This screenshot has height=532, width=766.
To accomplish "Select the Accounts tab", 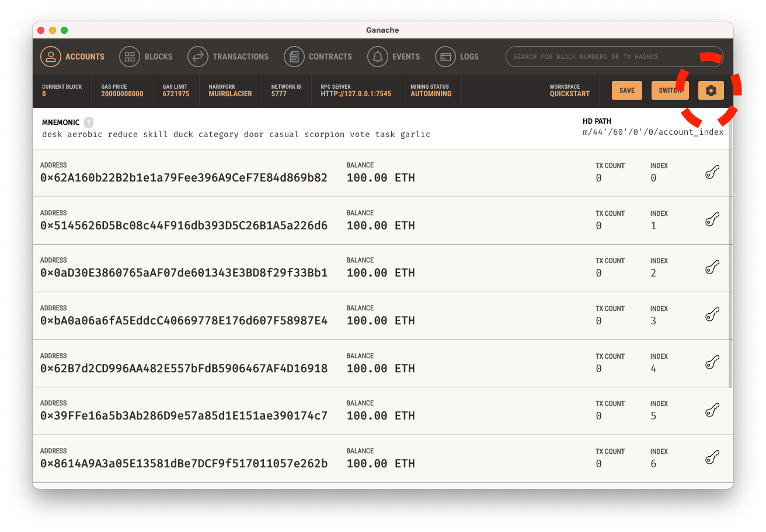I will [x=72, y=57].
